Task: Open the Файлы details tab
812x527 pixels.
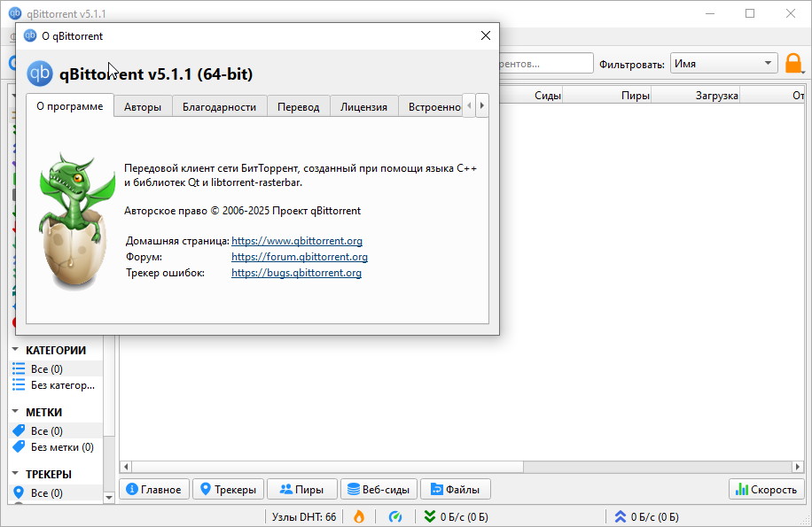Action: [455, 489]
